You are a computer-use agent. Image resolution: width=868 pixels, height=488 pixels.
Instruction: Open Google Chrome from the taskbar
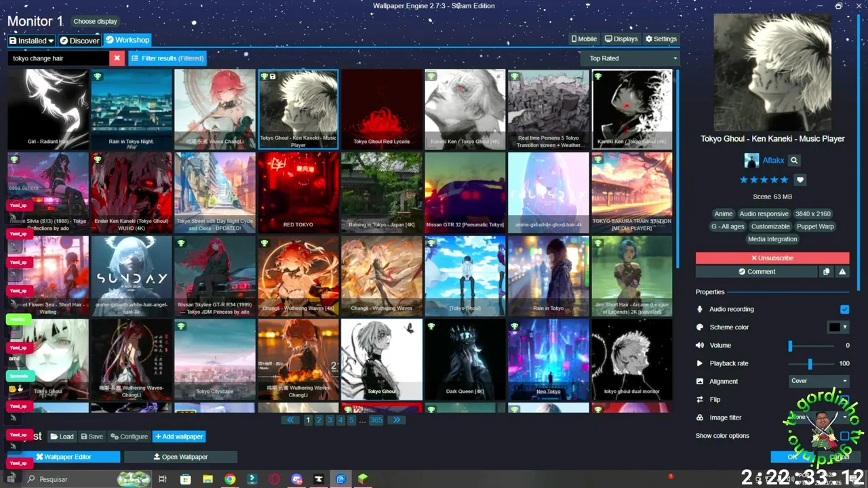pyautogui.click(x=230, y=479)
